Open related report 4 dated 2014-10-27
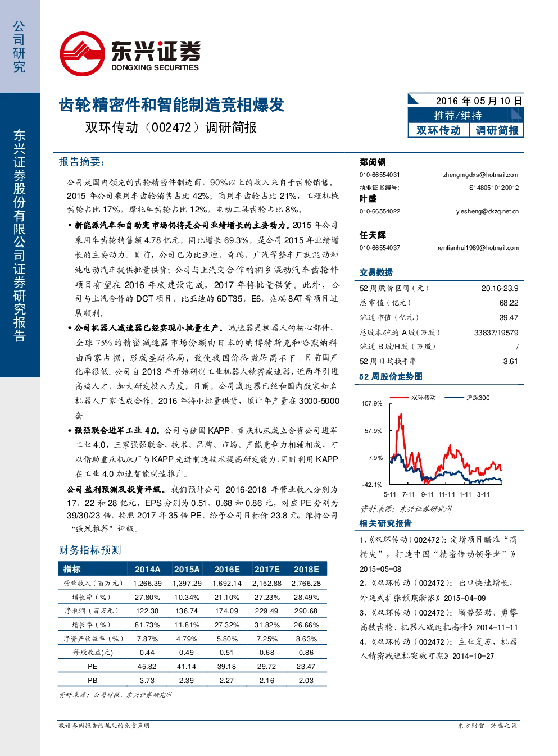The image size is (558, 756). click(x=439, y=649)
